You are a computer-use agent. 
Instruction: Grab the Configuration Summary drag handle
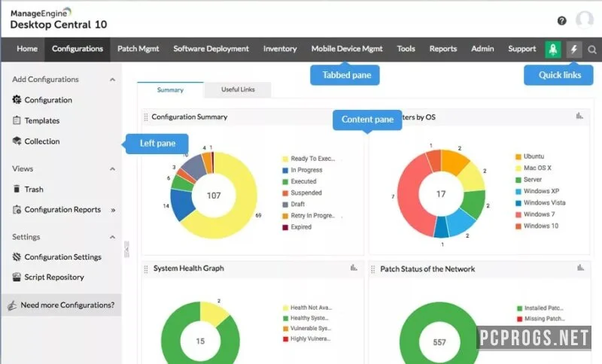[x=146, y=117]
